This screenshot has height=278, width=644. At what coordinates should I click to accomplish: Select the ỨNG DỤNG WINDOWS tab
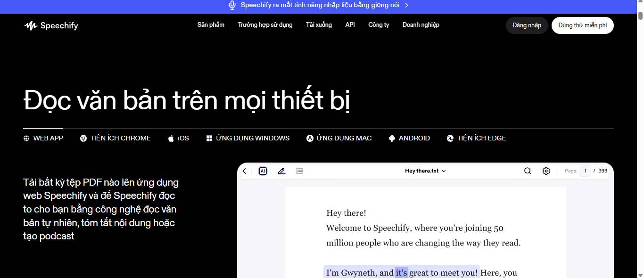tap(248, 138)
